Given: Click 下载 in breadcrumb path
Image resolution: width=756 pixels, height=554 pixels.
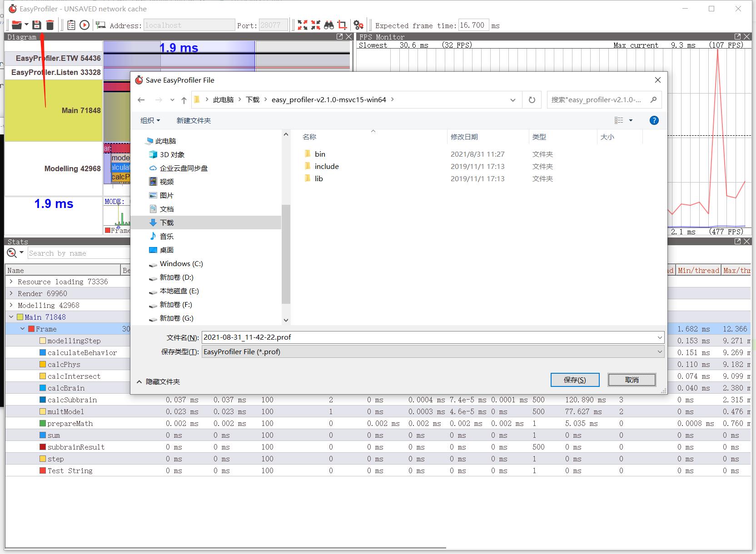Looking at the screenshot, I should (x=253, y=100).
